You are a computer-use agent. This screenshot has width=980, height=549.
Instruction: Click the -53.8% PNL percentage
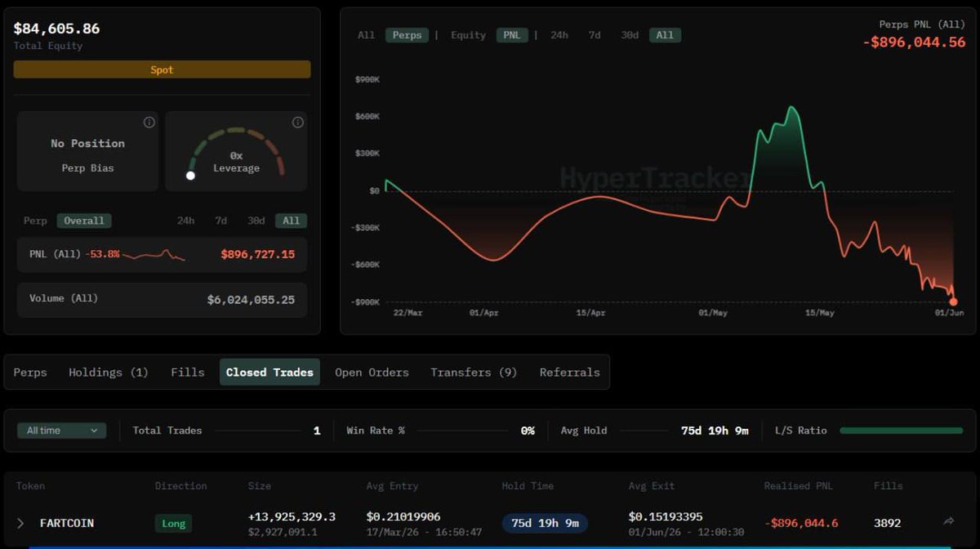pyautogui.click(x=102, y=255)
